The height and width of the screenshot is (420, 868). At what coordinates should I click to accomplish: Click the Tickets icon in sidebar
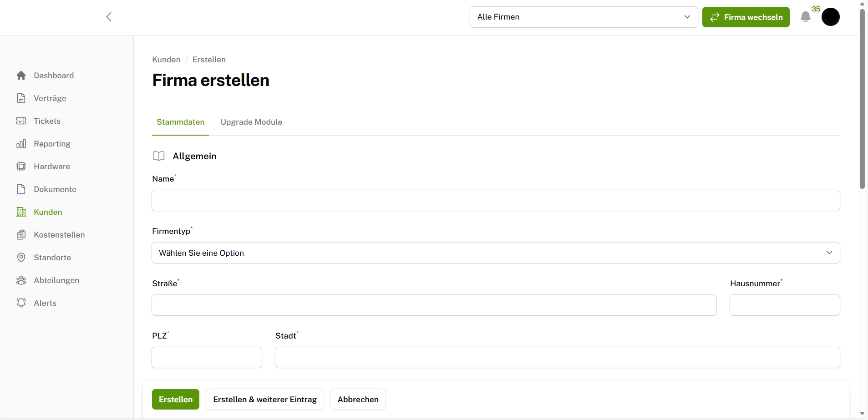(21, 121)
